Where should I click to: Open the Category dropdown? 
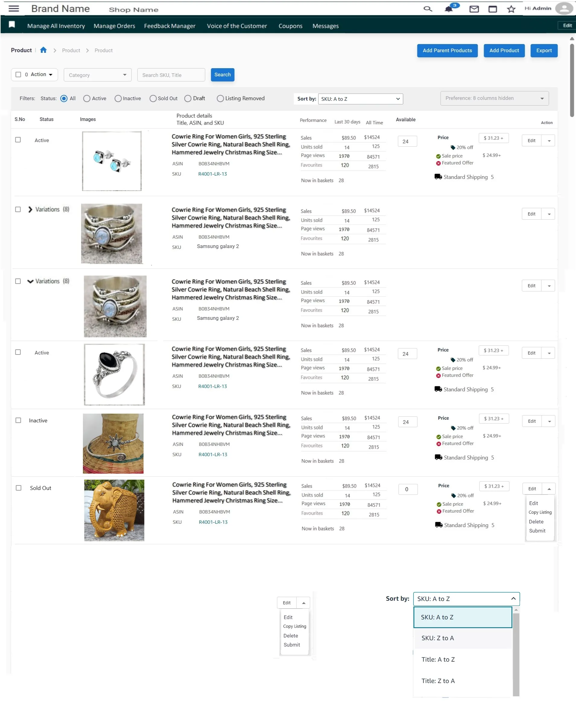pos(97,75)
